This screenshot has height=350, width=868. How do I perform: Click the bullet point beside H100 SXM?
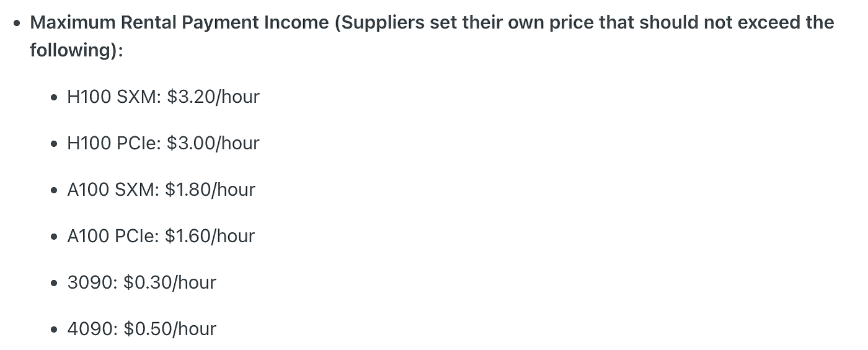click(55, 98)
